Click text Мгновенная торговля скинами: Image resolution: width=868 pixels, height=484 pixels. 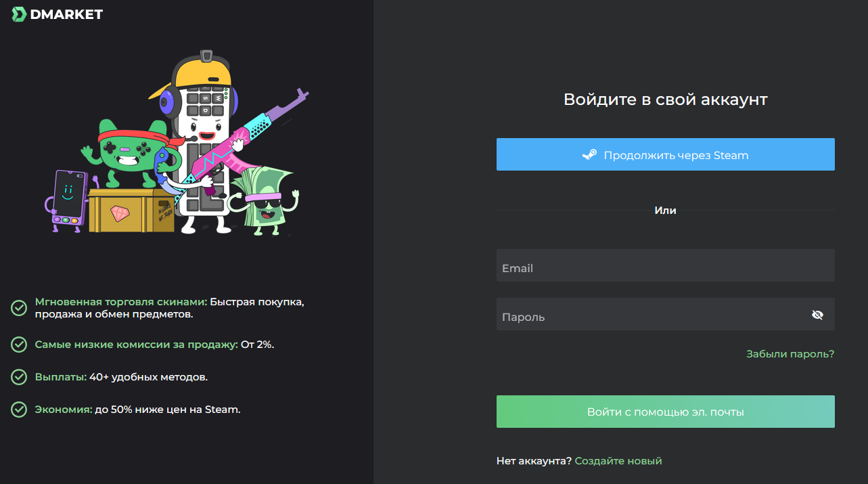click(x=121, y=302)
